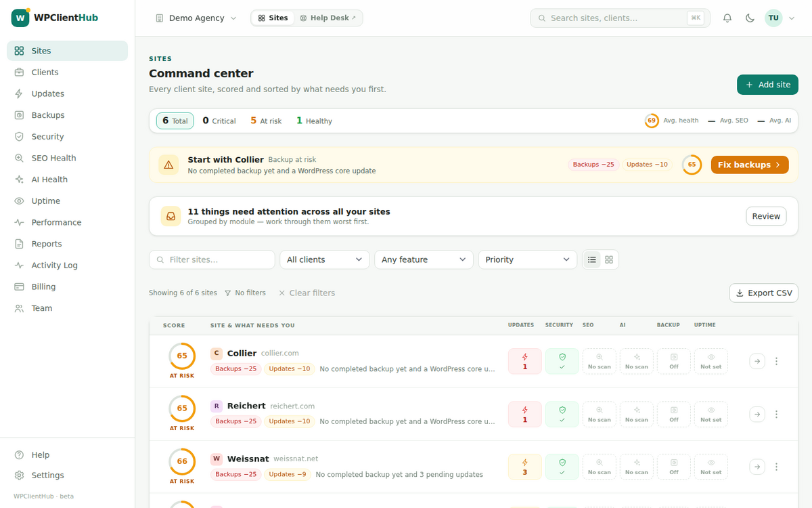
Task: Open Weissnat row more options menu
Action: [x=776, y=467]
